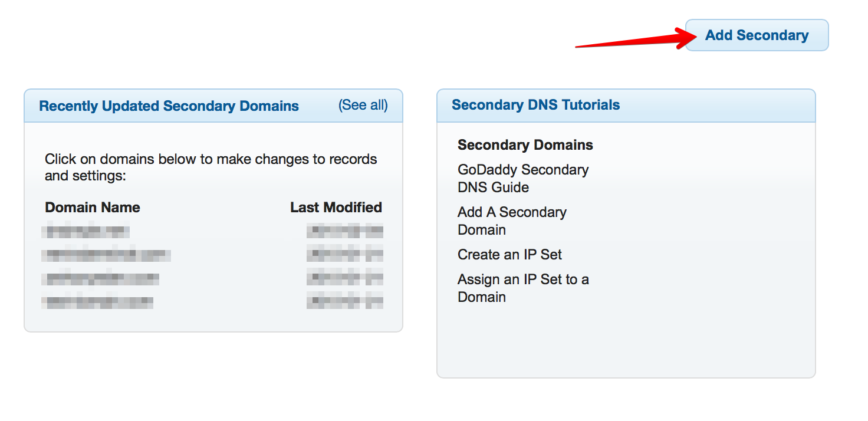Click the Recently Updated Secondary Domains header
The image size is (868, 421).
169,106
